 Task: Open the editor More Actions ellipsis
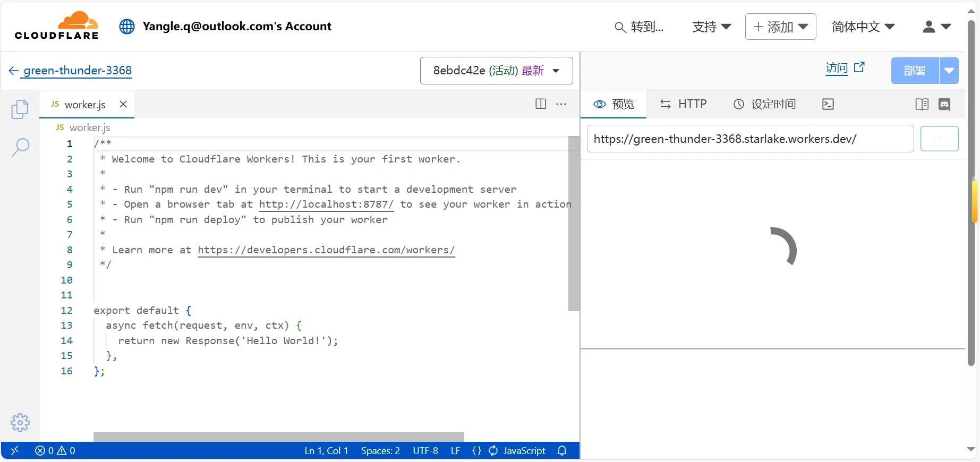(561, 104)
